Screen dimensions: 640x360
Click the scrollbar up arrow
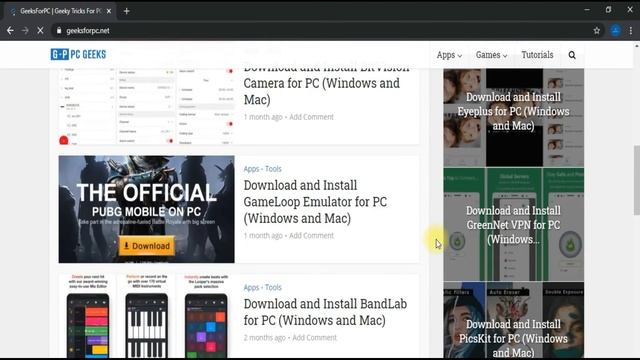click(x=636, y=46)
